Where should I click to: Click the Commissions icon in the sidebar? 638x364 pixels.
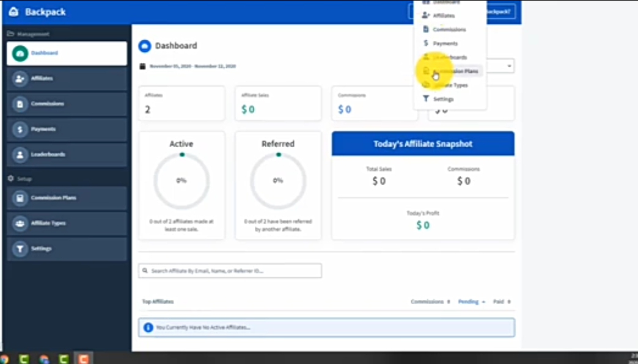(20, 104)
